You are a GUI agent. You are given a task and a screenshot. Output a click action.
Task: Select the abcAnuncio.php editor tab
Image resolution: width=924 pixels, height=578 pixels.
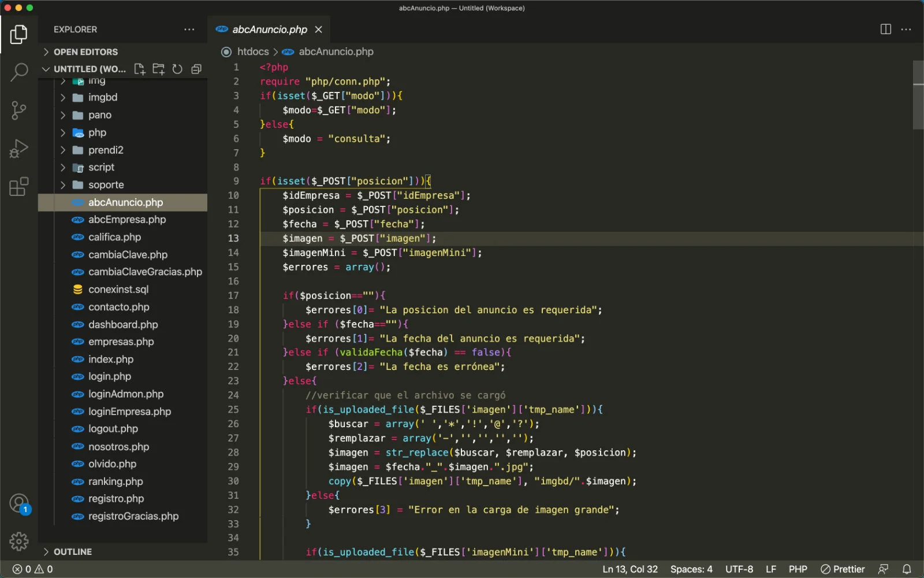(x=269, y=29)
